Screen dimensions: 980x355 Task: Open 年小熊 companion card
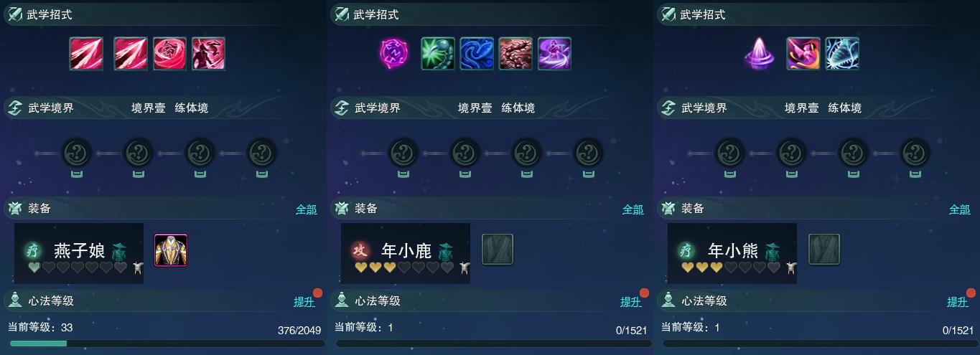point(732,253)
